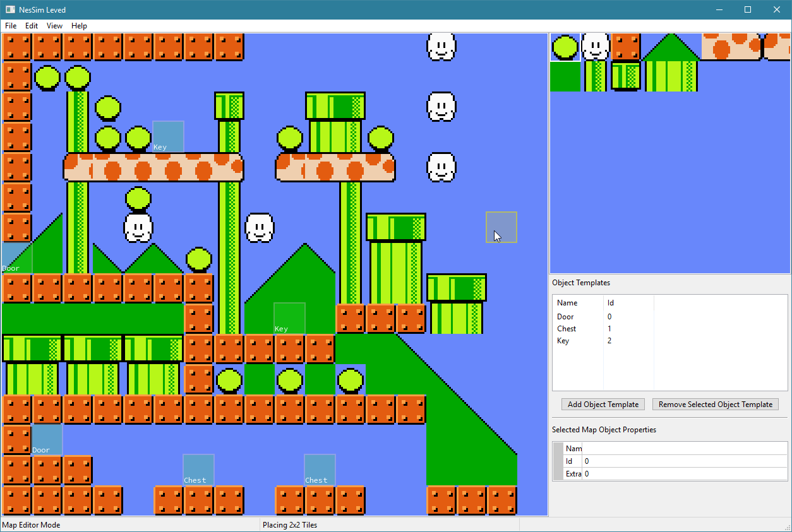Pick the orange riveted block palette tile
This screenshot has width=792, height=532.
[x=626, y=47]
